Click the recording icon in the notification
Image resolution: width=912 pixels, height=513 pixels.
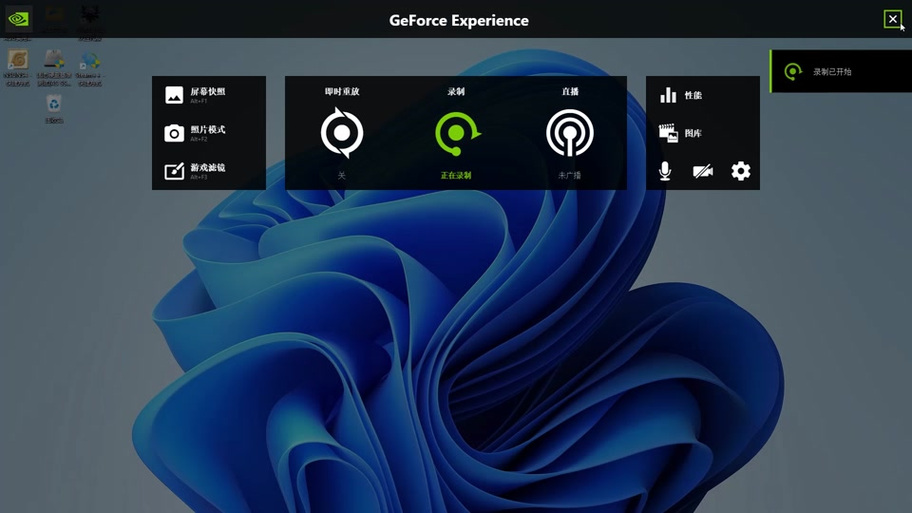[x=793, y=72]
